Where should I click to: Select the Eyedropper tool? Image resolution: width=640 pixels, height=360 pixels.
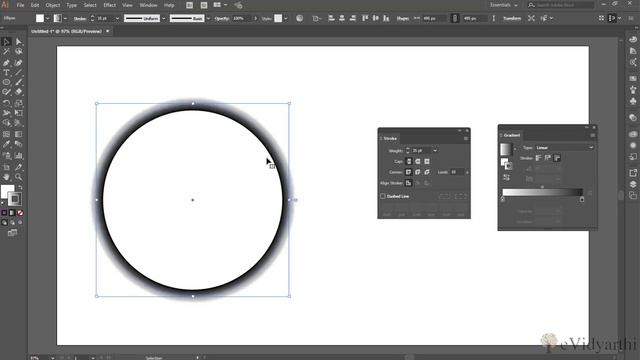click(x=6, y=144)
